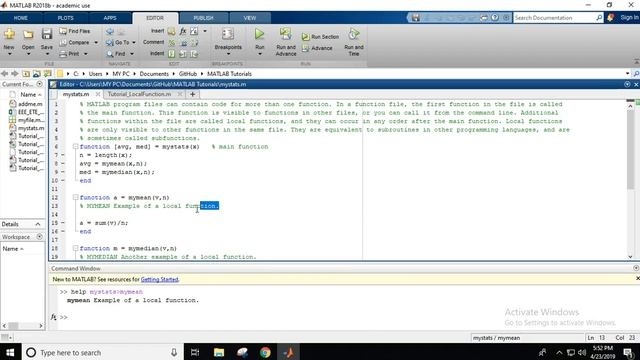Click the quick access help icon
Viewport: 640px width, 360px height.
pos(495,18)
